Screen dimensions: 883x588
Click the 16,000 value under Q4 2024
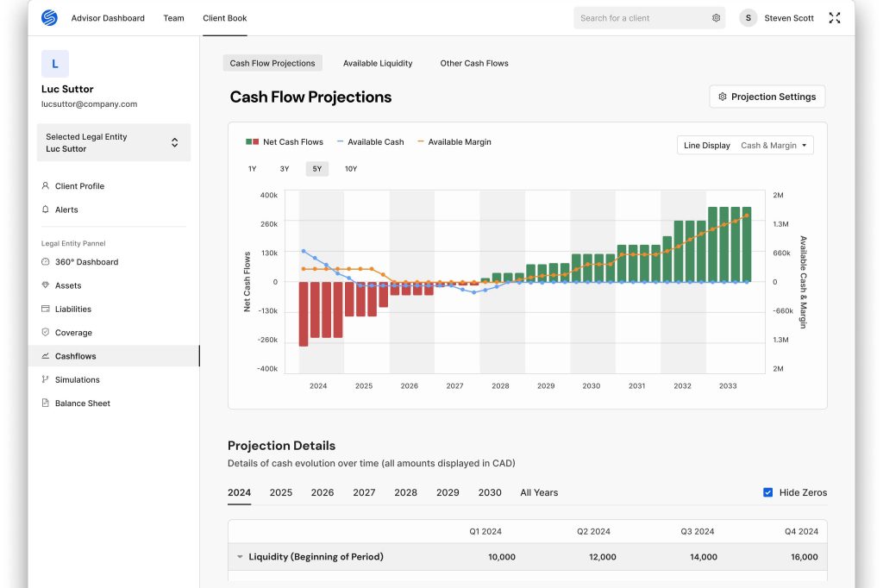point(805,556)
